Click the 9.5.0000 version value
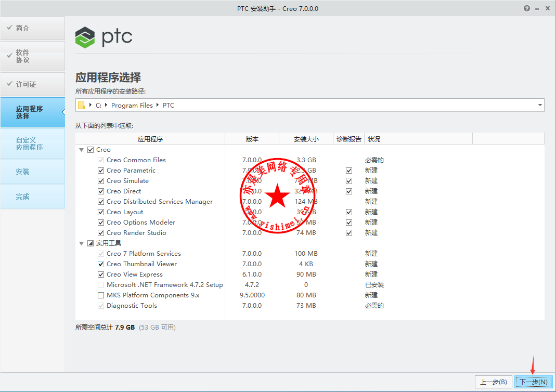 252,295
